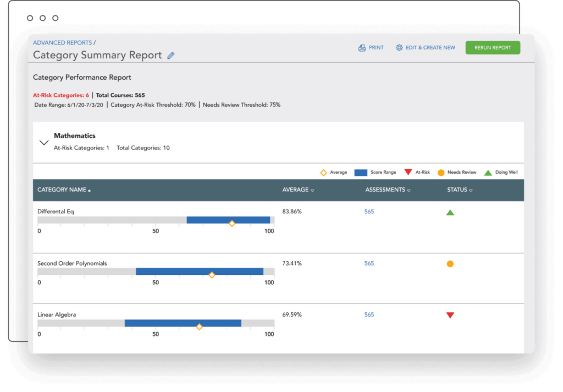The height and width of the screenshot is (392, 563).
Task: Click the pencil icon beside the report title
Action: click(x=170, y=55)
